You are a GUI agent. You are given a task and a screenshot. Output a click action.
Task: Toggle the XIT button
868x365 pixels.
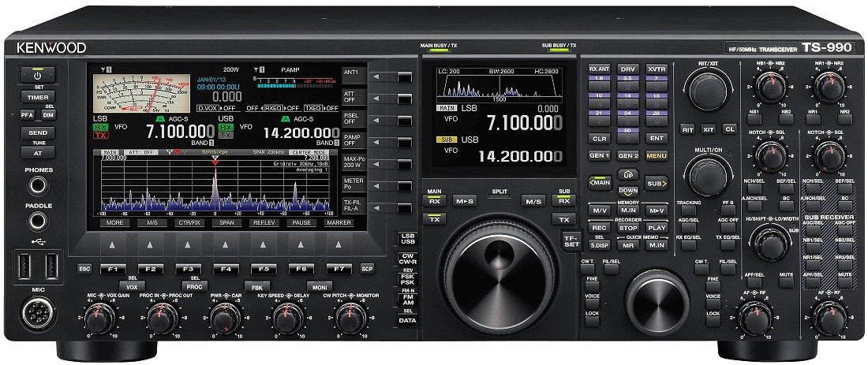point(708,128)
